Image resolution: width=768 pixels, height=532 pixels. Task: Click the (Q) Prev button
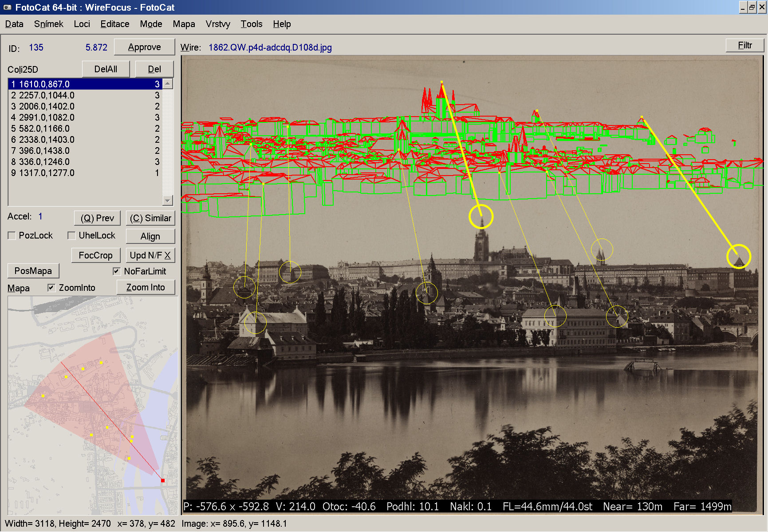tap(97, 218)
